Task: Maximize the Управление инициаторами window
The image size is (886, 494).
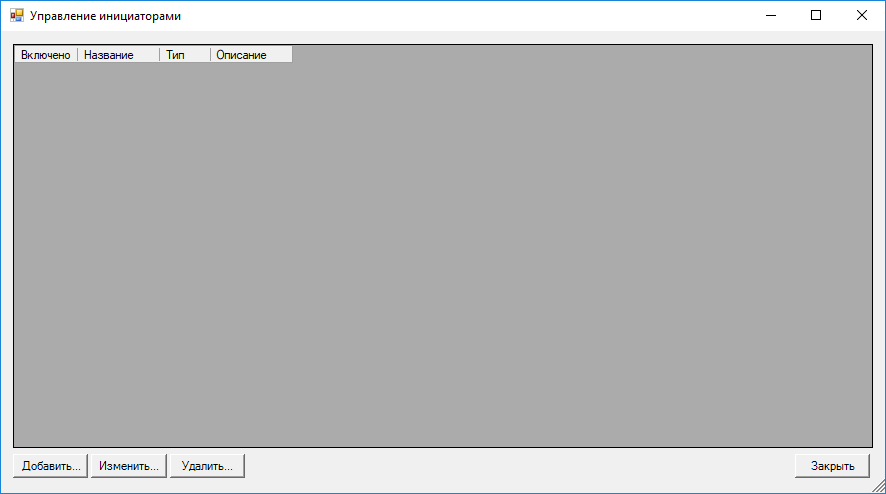Action: point(816,15)
